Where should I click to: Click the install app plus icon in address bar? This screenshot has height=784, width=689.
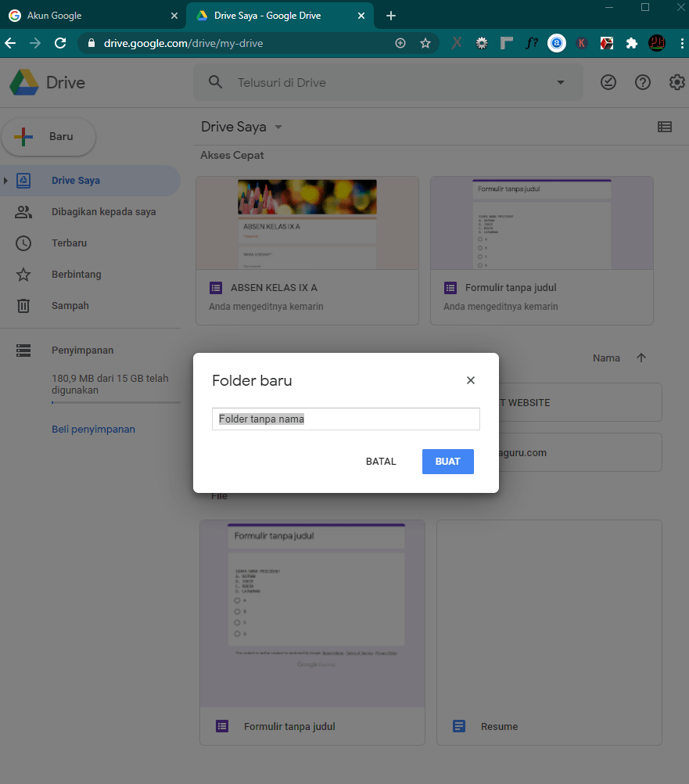tap(400, 44)
